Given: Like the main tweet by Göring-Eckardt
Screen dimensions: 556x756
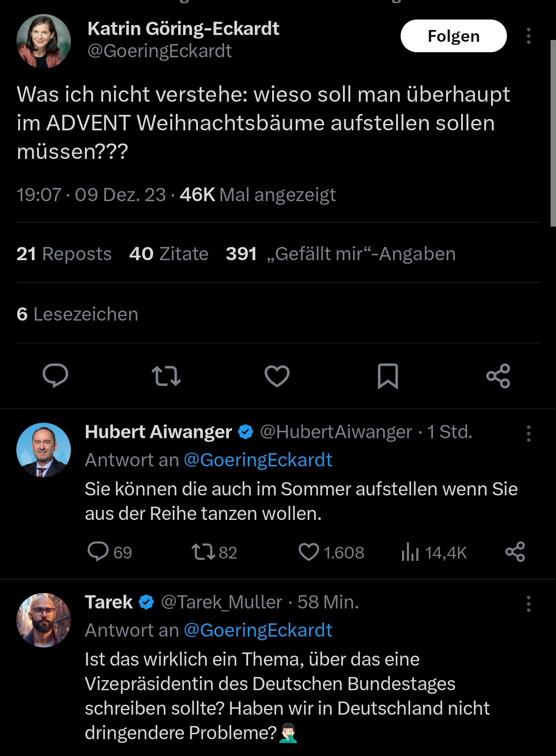Looking at the screenshot, I should 277,376.
